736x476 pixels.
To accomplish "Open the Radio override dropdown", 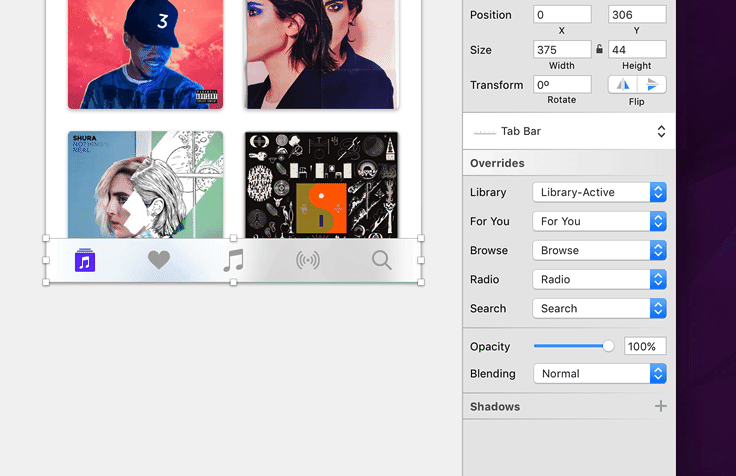I will (599, 279).
